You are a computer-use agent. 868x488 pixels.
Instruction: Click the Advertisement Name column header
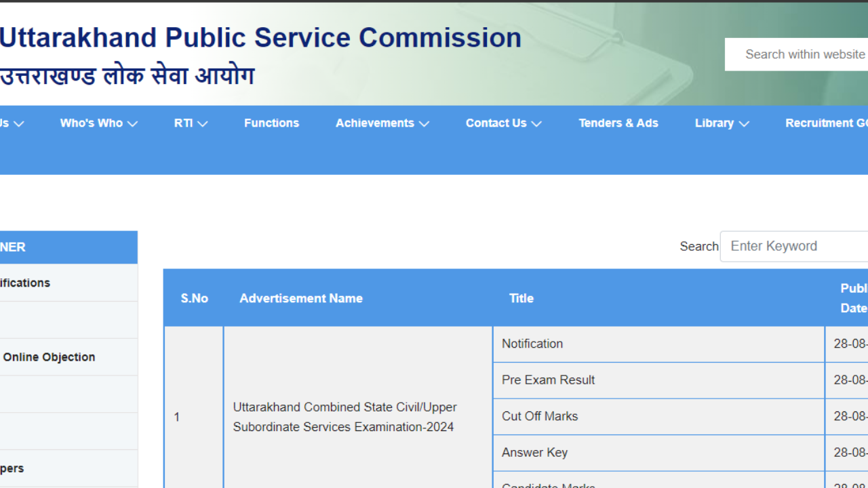(301, 298)
